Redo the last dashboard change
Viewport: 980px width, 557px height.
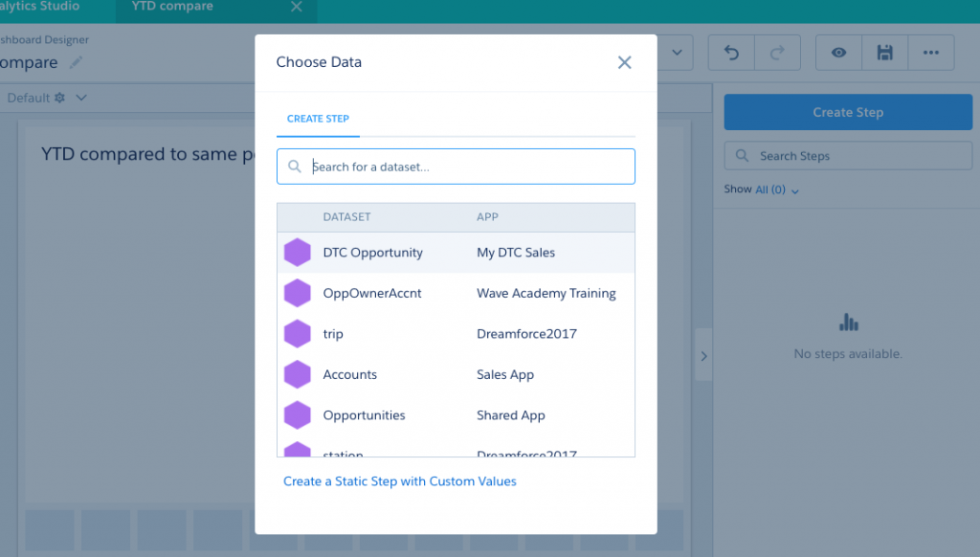click(x=777, y=53)
